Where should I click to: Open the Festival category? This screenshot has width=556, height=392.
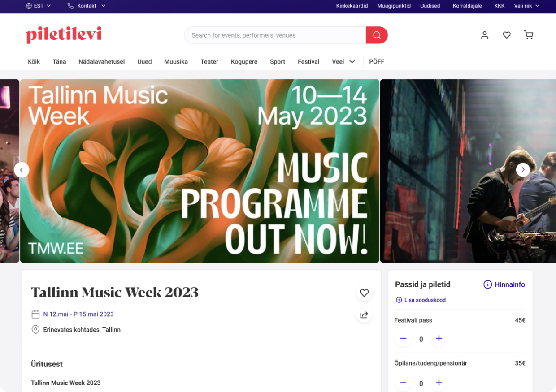click(308, 62)
